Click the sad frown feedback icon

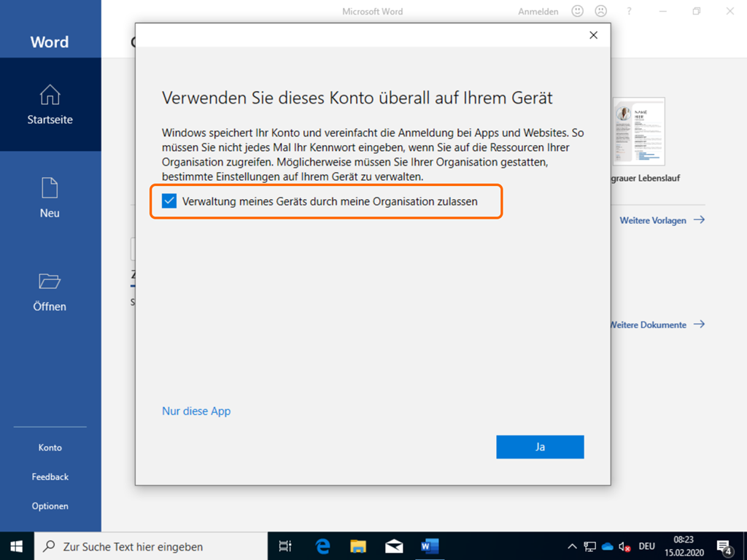[600, 12]
